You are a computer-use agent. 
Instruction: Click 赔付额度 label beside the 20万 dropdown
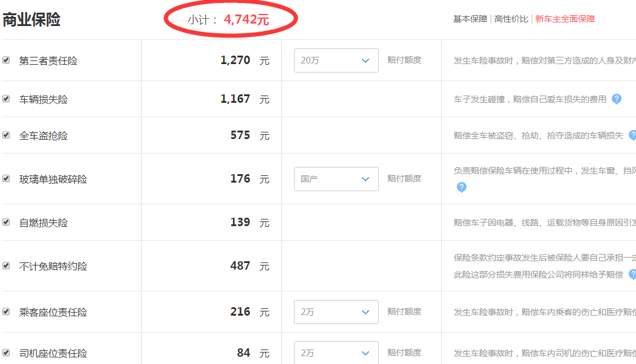(404, 60)
